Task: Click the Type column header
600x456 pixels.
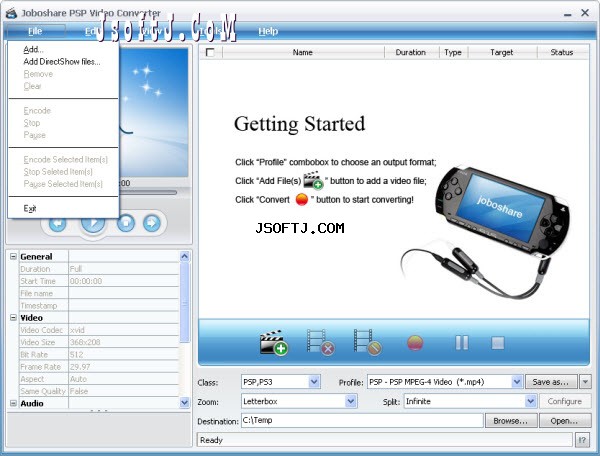Action: coord(453,52)
